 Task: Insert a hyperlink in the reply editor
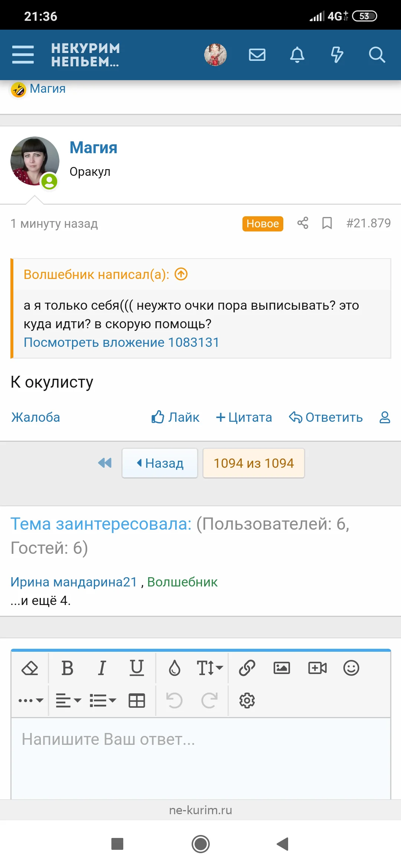[246, 667]
